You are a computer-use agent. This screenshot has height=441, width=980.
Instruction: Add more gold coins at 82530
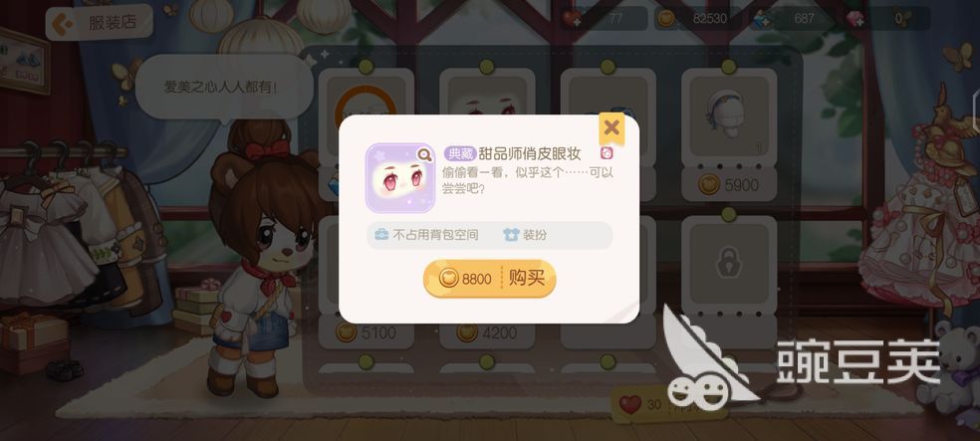(x=665, y=20)
